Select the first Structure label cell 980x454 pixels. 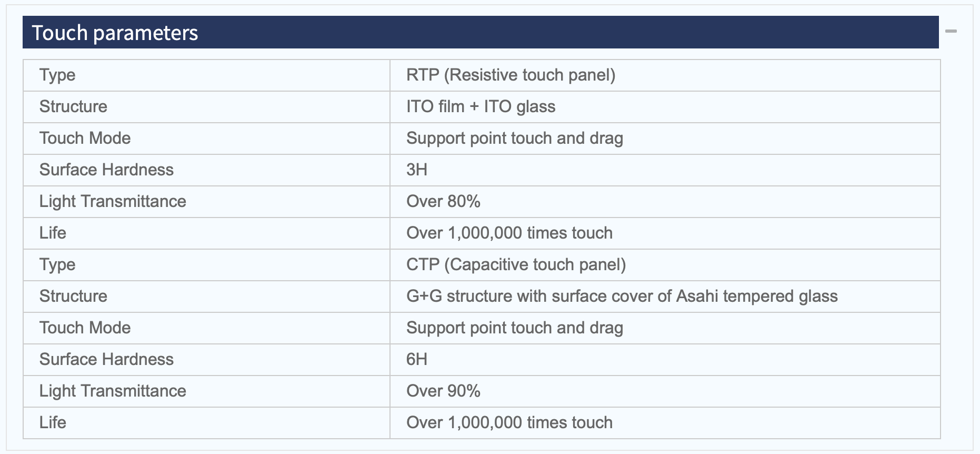coord(206,107)
